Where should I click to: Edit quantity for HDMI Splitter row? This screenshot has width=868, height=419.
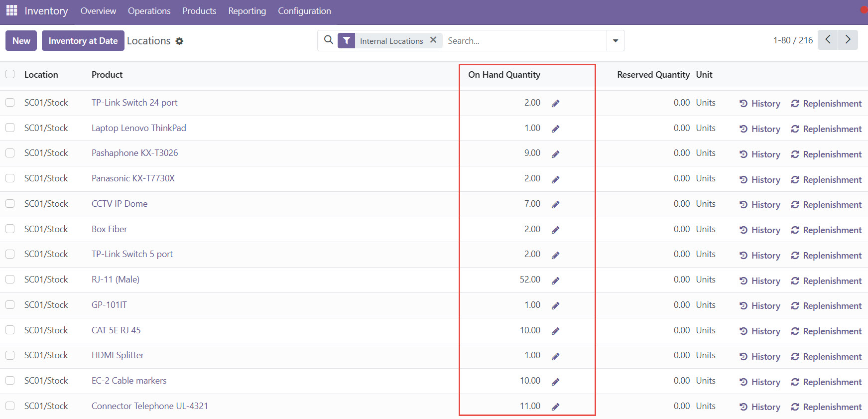(555, 357)
